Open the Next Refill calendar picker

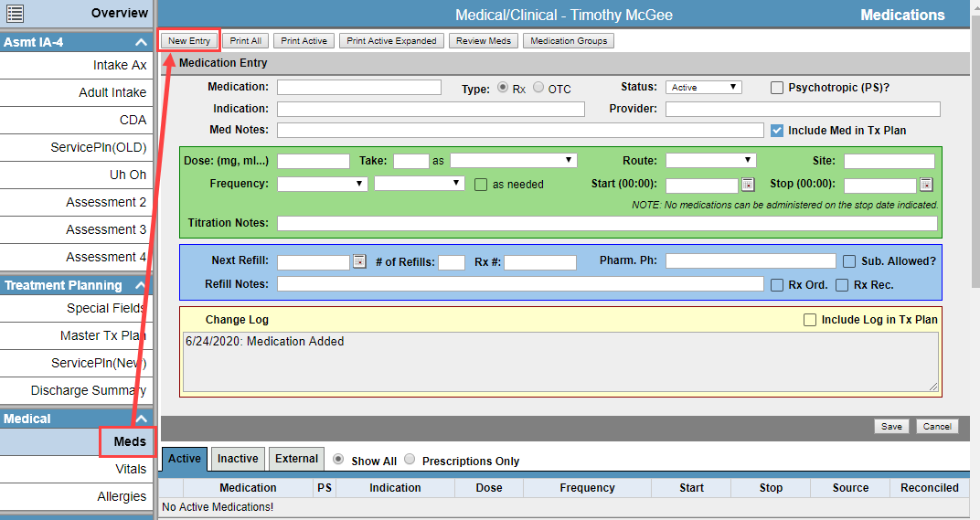pos(359,261)
